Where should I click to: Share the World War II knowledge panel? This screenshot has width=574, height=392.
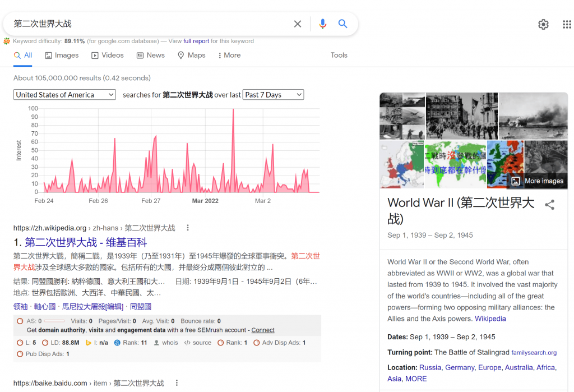(549, 205)
